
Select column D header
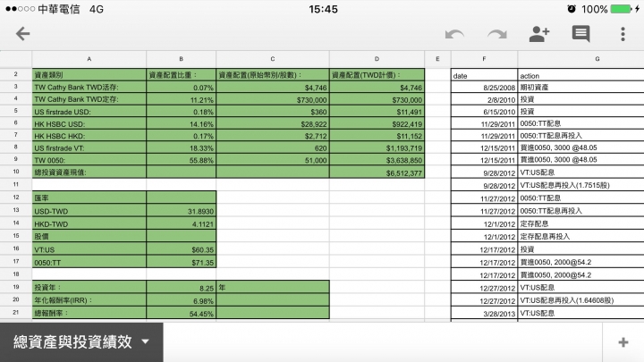[x=377, y=59]
